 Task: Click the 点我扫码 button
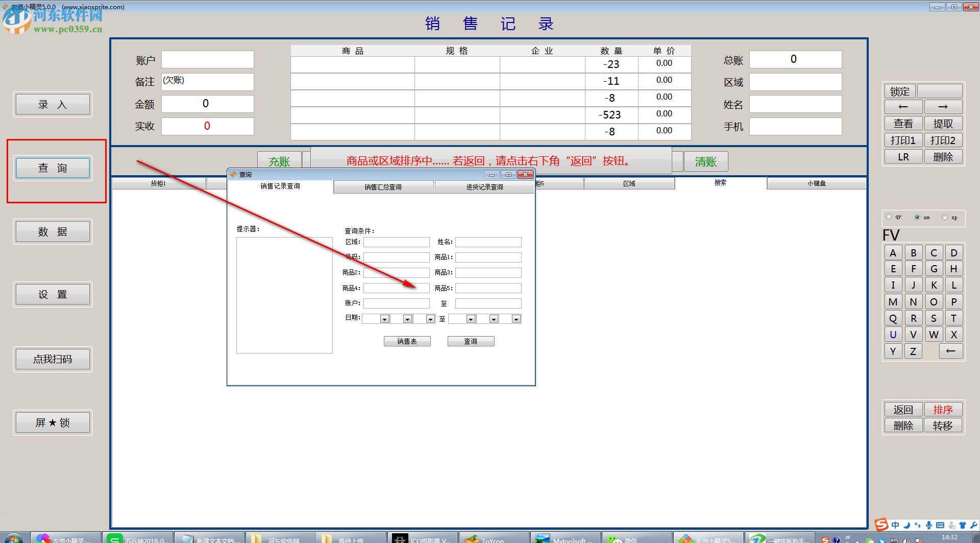pyautogui.click(x=53, y=359)
